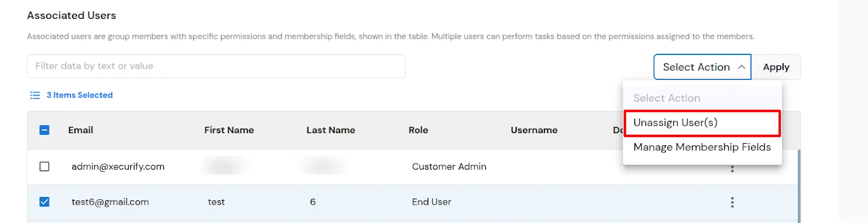
Task: Toggle the select-all checkbox in table header
Action: tap(44, 130)
